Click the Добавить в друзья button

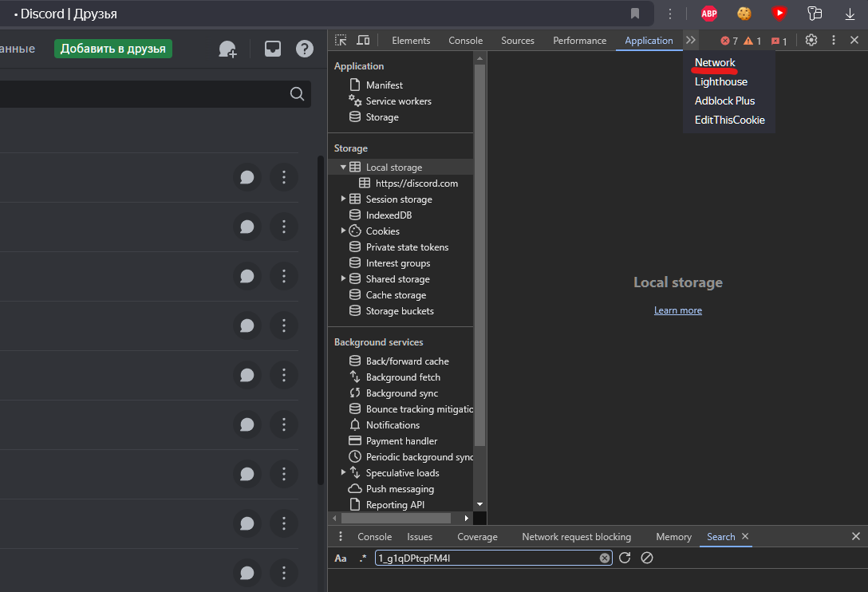point(113,49)
